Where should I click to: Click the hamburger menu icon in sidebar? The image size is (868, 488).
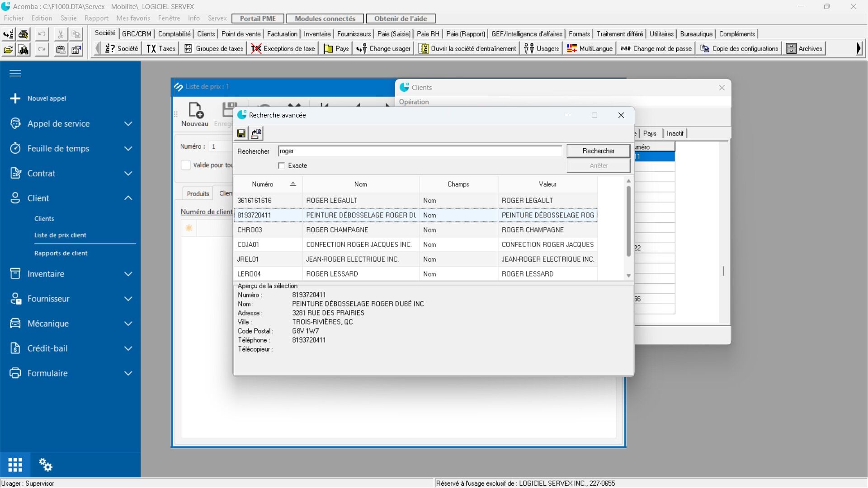tap(15, 73)
